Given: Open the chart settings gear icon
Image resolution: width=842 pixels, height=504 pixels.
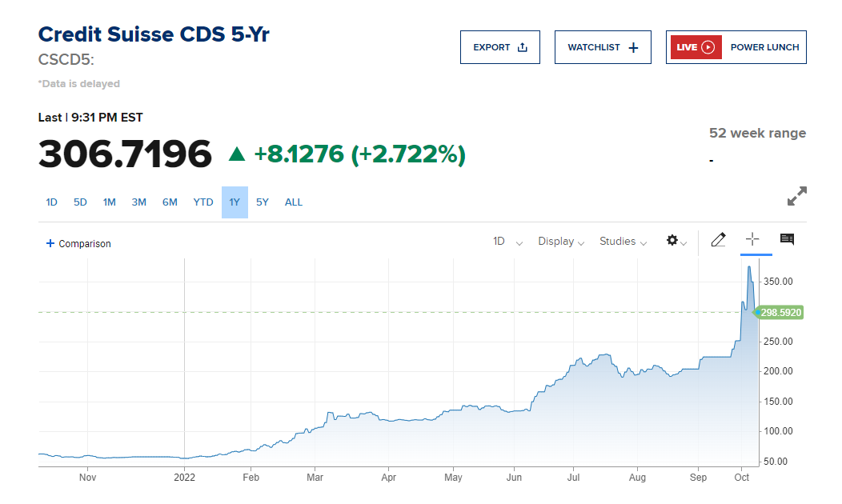Looking at the screenshot, I should 672,241.
